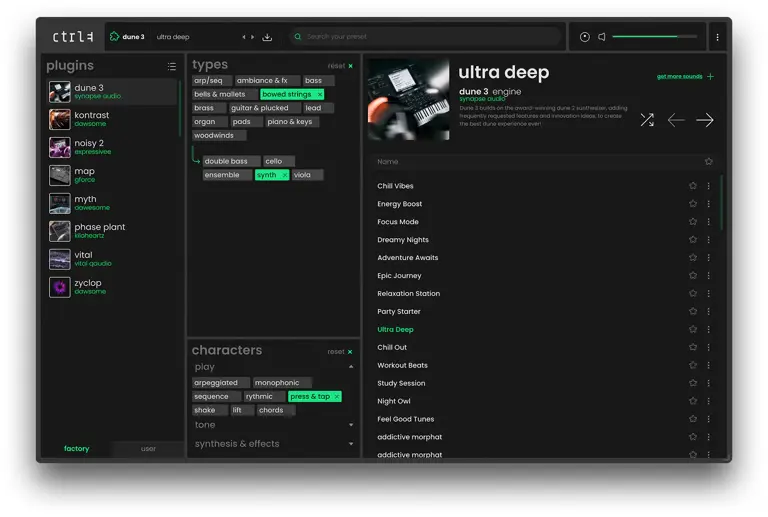Favorite the Ultra Deep preset
Viewport: 768px width, 517px height.
[x=693, y=329]
